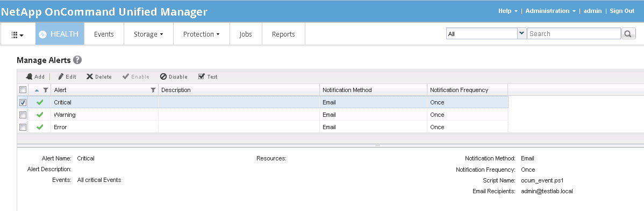
Task: Click the Add alert bell icon
Action: 29,76
